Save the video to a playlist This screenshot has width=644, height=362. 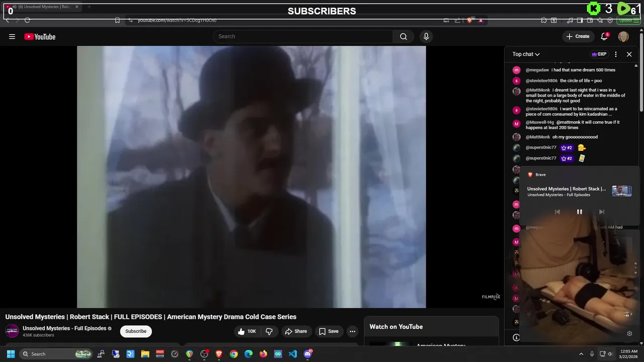(x=329, y=331)
